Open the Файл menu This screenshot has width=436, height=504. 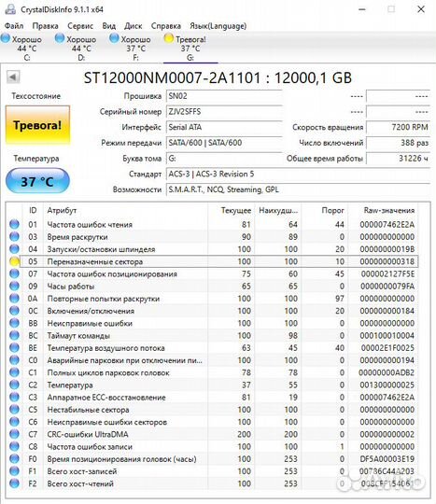[x=14, y=26]
